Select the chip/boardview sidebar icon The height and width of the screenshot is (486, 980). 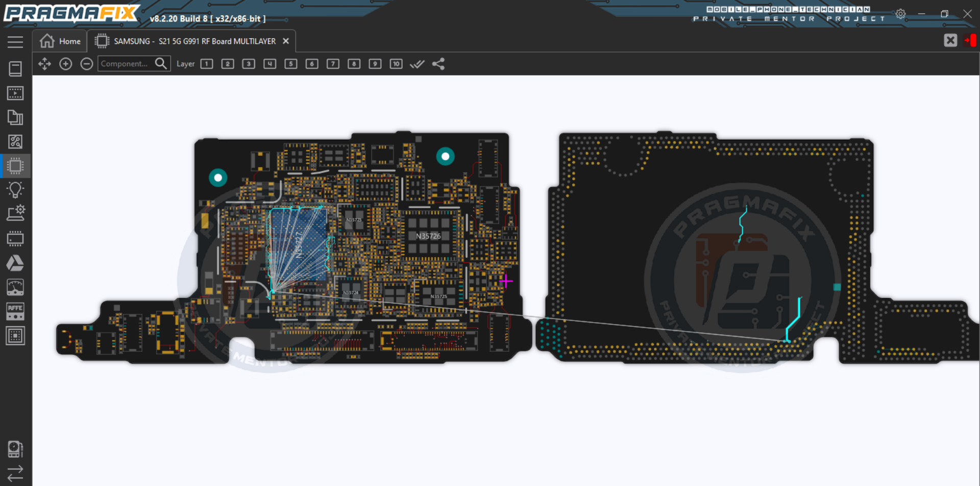click(15, 166)
